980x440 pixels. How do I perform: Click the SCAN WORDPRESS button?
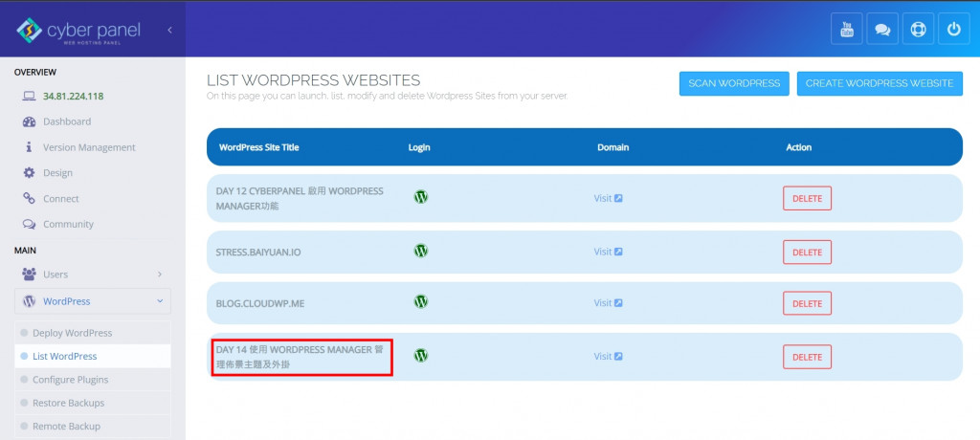coord(734,84)
